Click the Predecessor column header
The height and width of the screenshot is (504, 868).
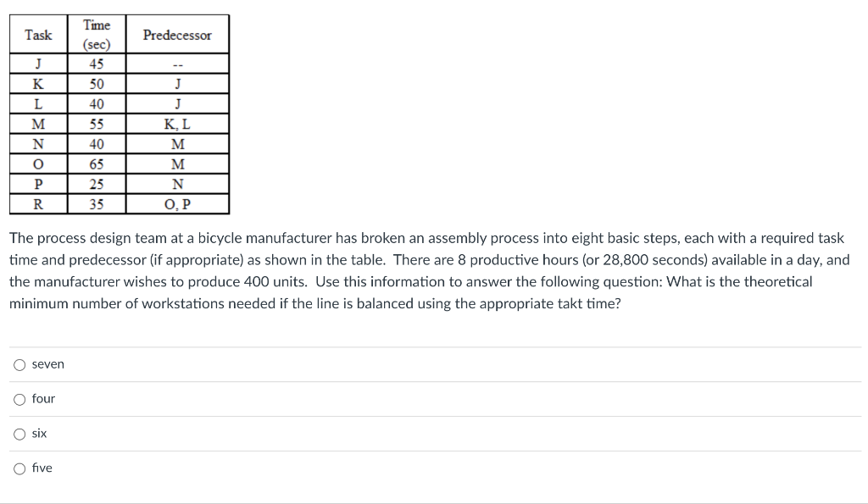177,35
